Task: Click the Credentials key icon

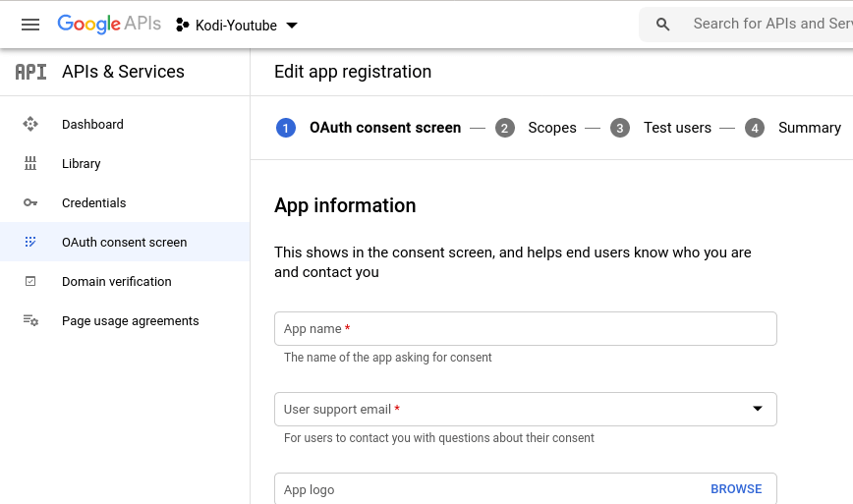Action: [30, 203]
